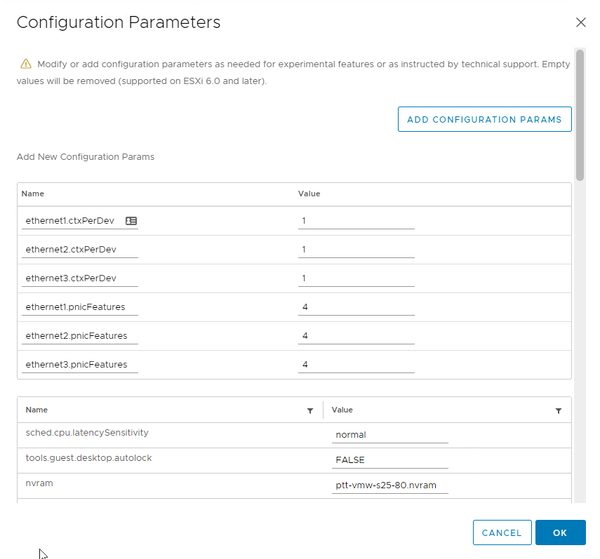Screen dimensions: 600x559
Task: Edit the ethernet3.pnicFeatures value field
Action: pos(356,365)
